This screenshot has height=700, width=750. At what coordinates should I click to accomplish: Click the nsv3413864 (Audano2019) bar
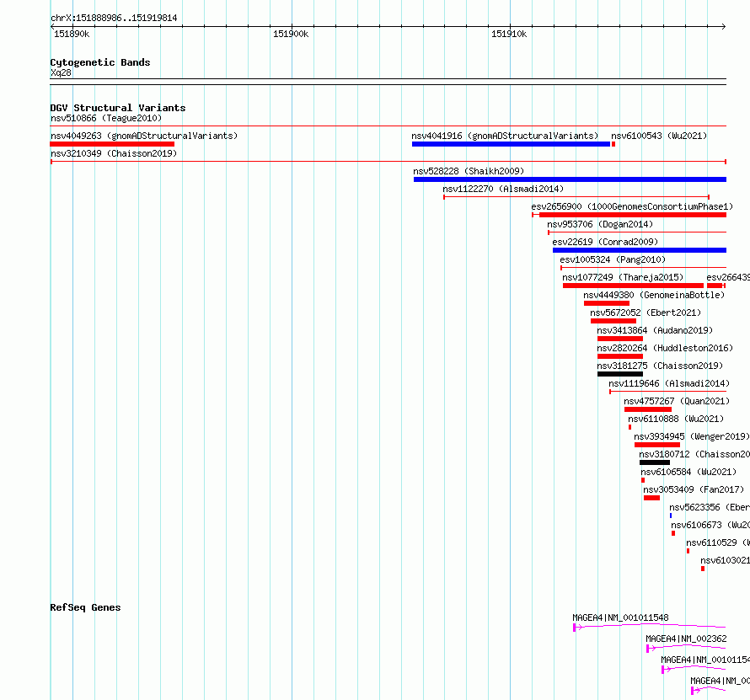(620, 339)
